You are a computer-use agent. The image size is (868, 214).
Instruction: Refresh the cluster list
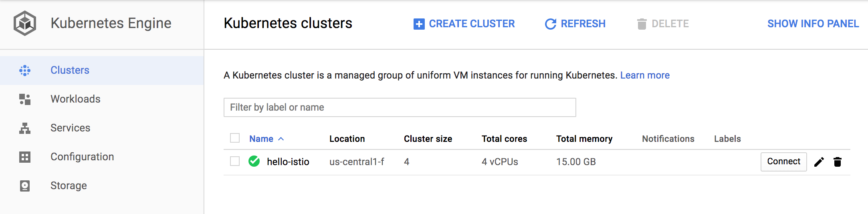point(575,24)
